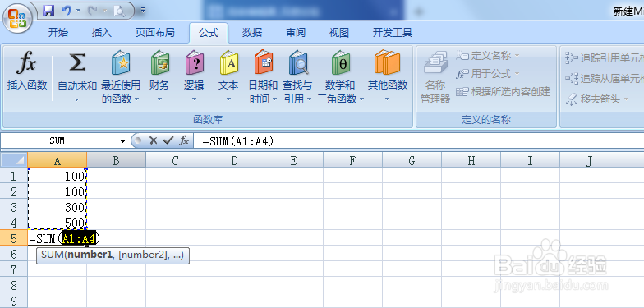Image resolution: width=644 pixels, height=308 pixels.
Task: Expand the 自动求和 dropdown arrow
Action: (77, 99)
